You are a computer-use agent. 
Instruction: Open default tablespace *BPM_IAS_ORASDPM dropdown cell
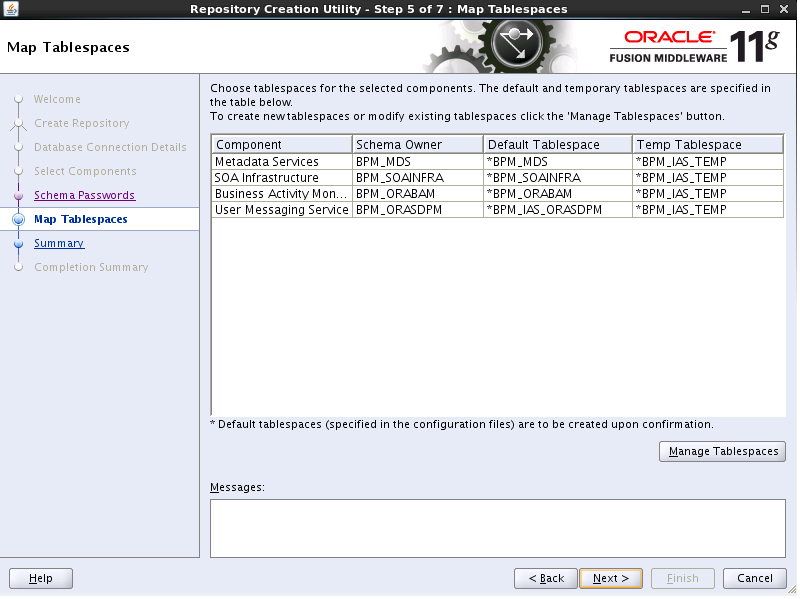point(559,210)
